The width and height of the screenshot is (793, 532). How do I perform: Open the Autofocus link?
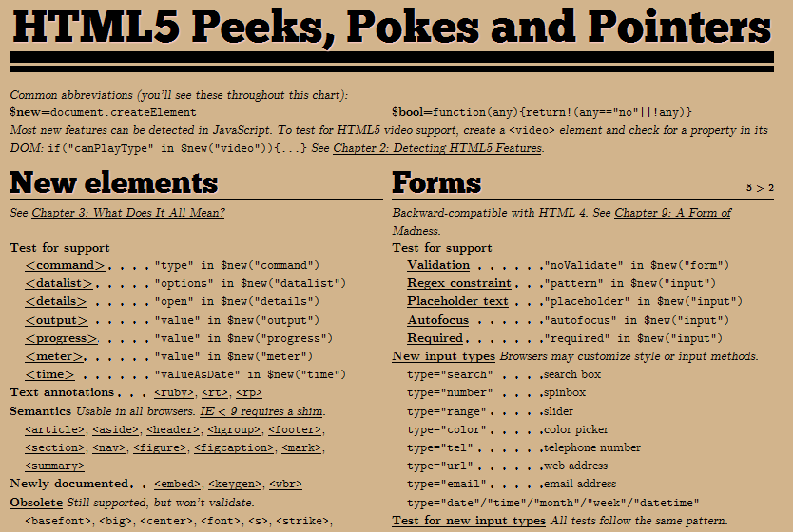click(x=438, y=320)
